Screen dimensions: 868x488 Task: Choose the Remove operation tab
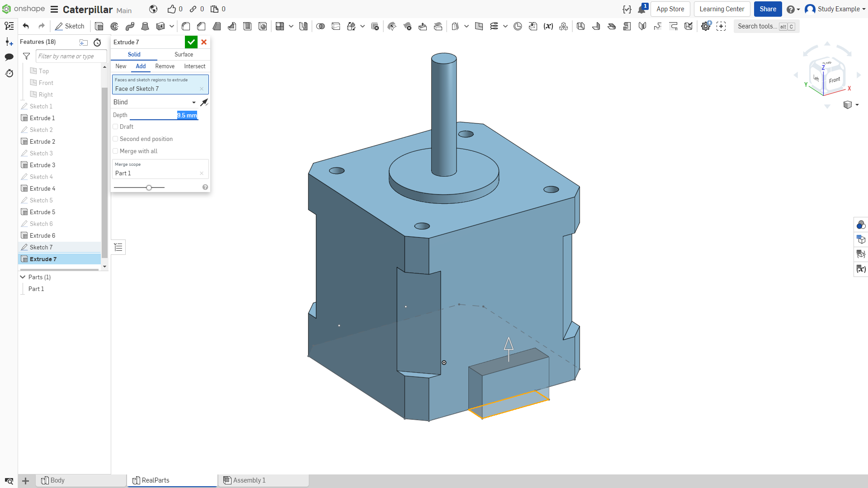click(x=165, y=66)
